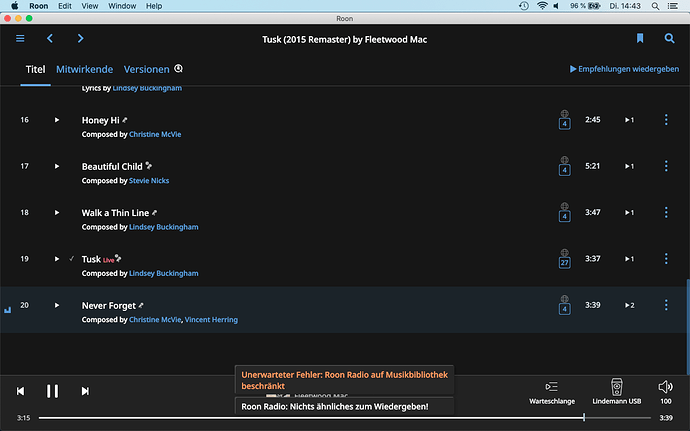
Task: Open the View menu
Action: 90,6
